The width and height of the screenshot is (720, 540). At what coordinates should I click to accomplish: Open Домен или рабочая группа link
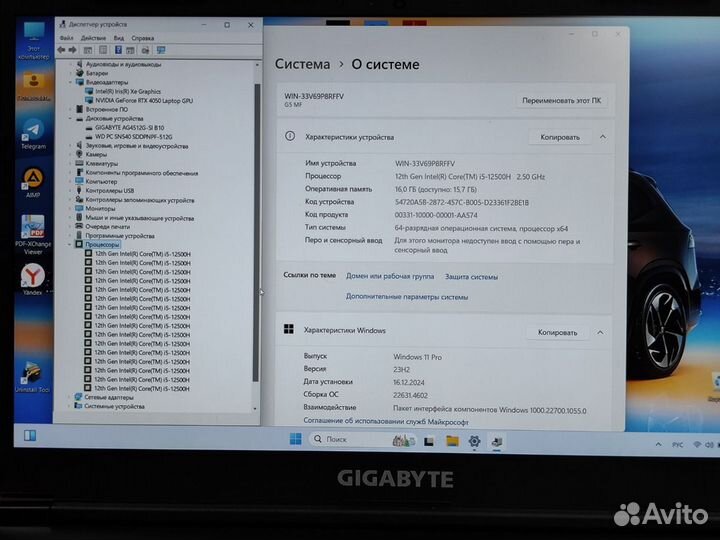[x=390, y=276]
